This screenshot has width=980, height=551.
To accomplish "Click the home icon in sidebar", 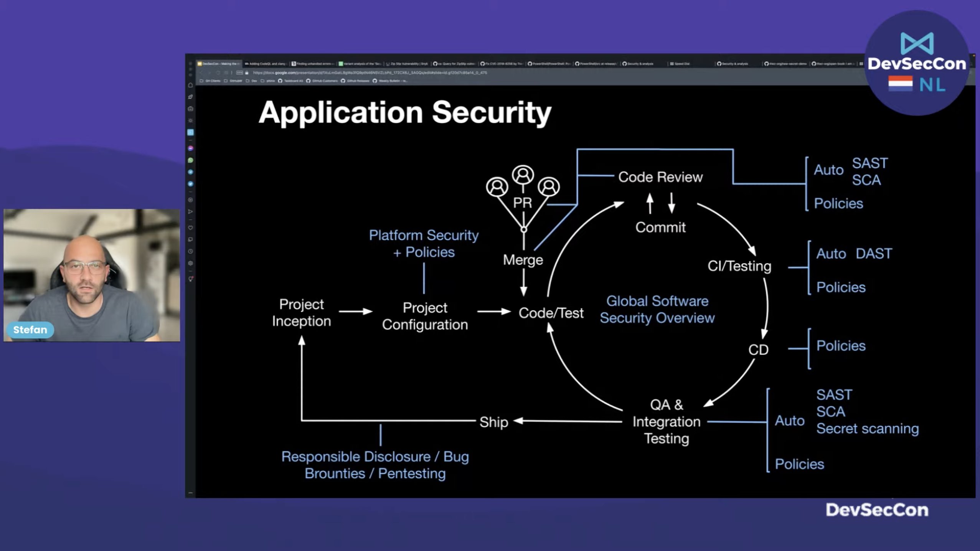I will click(x=191, y=85).
